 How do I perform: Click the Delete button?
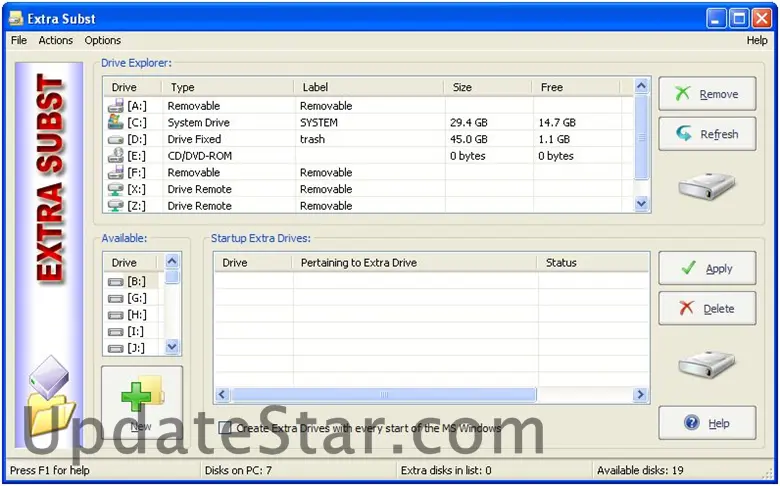[x=707, y=308]
